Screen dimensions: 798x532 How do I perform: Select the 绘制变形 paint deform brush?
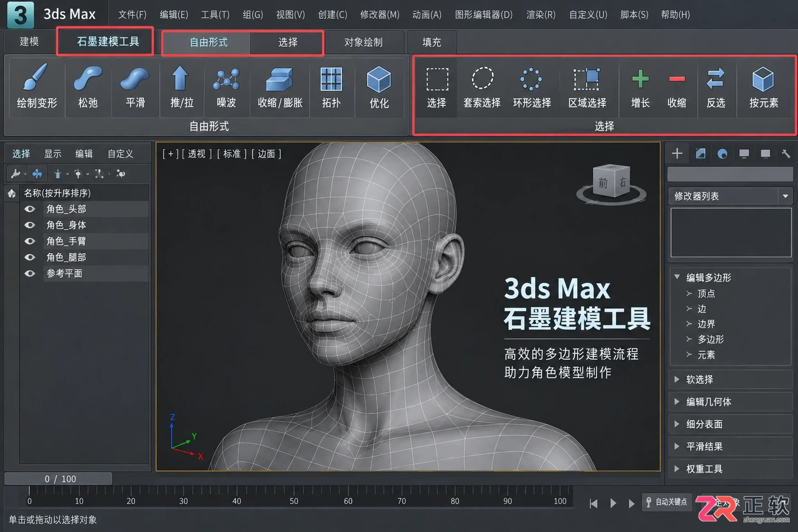click(x=37, y=86)
